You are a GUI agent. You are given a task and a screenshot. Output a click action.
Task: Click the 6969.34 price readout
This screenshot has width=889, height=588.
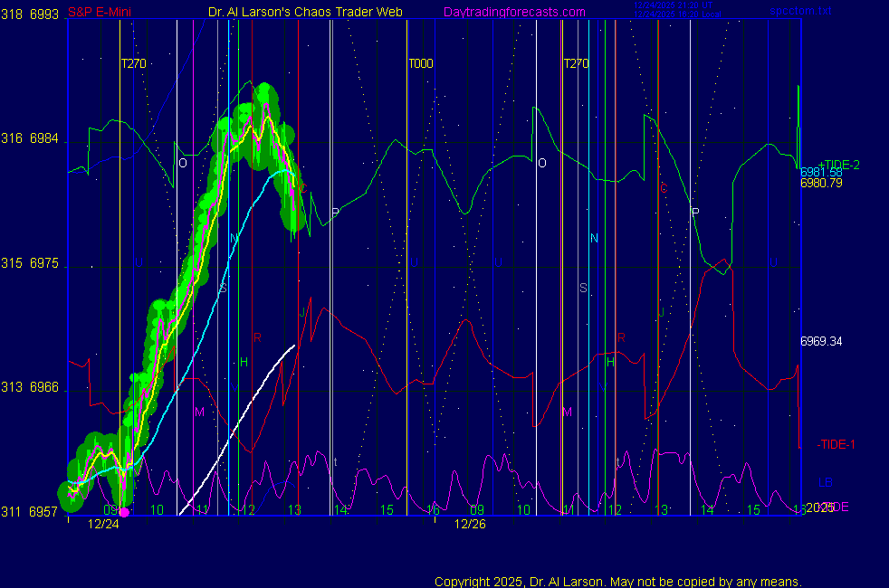click(821, 342)
